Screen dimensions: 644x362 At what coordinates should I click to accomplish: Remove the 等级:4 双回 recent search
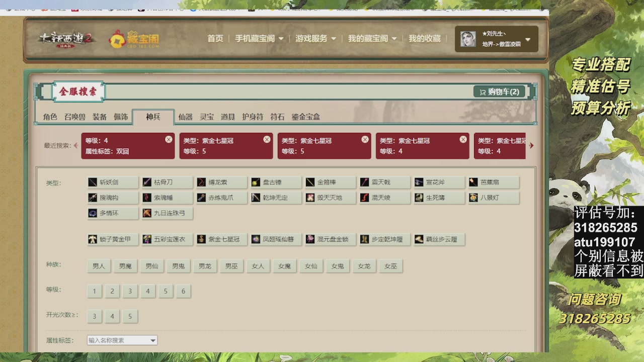coord(169,139)
